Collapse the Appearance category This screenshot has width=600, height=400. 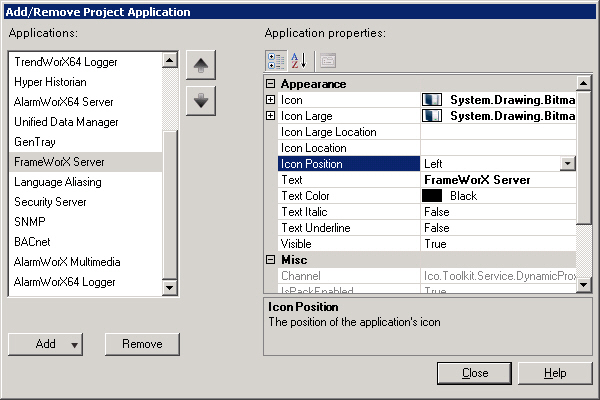coord(271,84)
